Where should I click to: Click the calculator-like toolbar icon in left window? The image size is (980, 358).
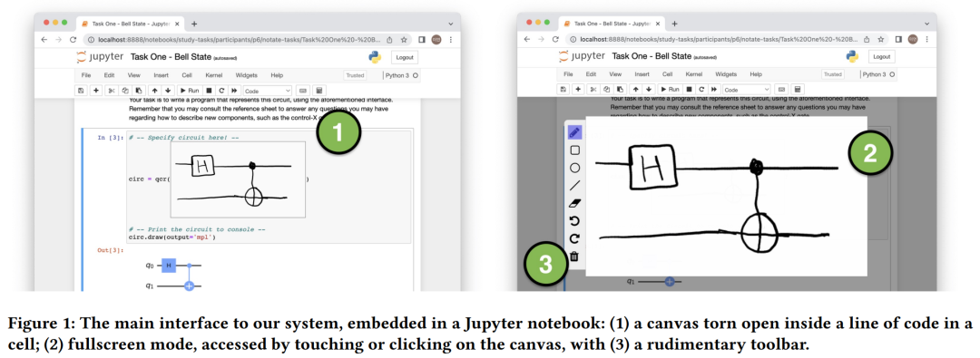(x=318, y=91)
